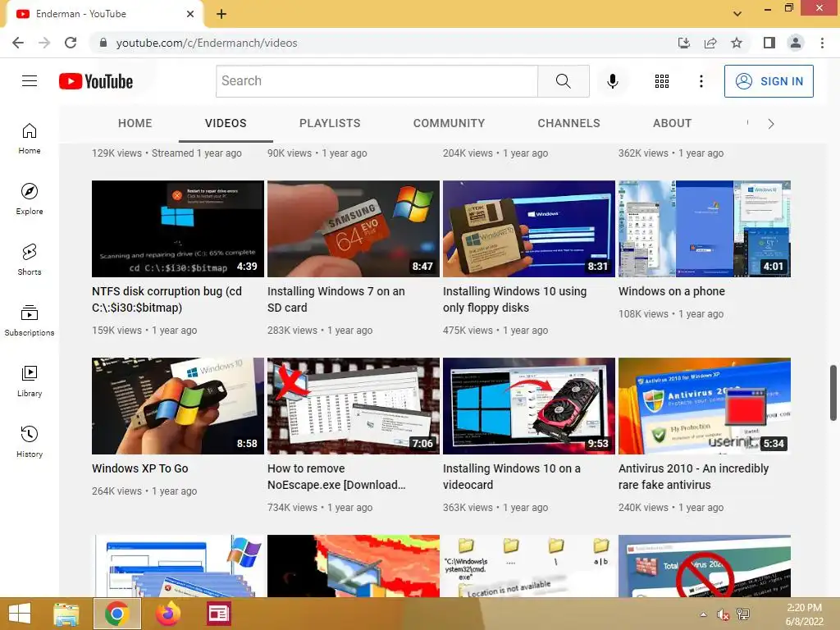
Task: Go to Home in sidebar
Action: [30, 138]
